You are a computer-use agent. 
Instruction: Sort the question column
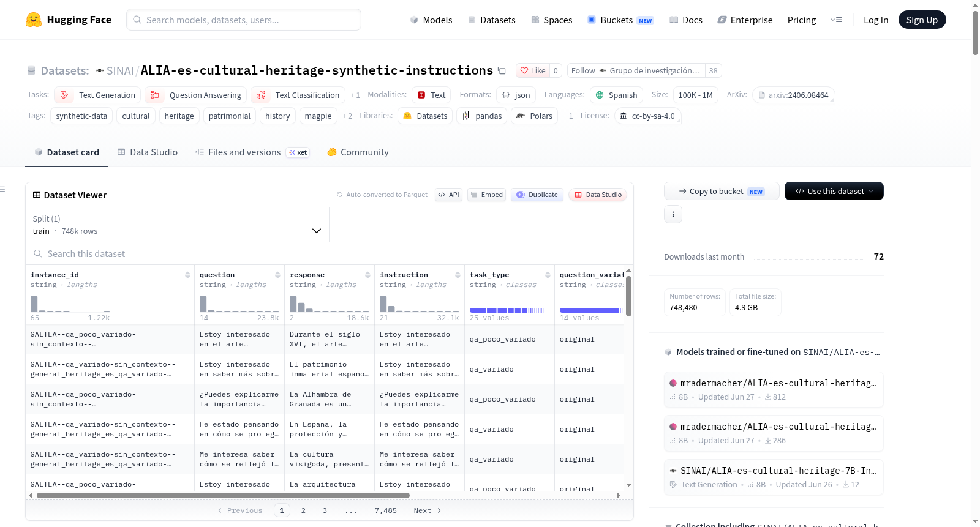277,275
